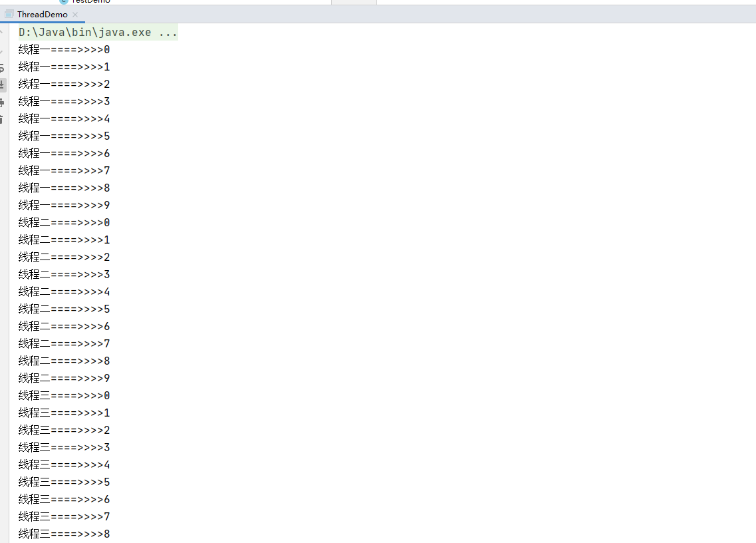756x543 pixels.
Task: Click the blue class icon before TestDemo
Action: tap(63, 2)
